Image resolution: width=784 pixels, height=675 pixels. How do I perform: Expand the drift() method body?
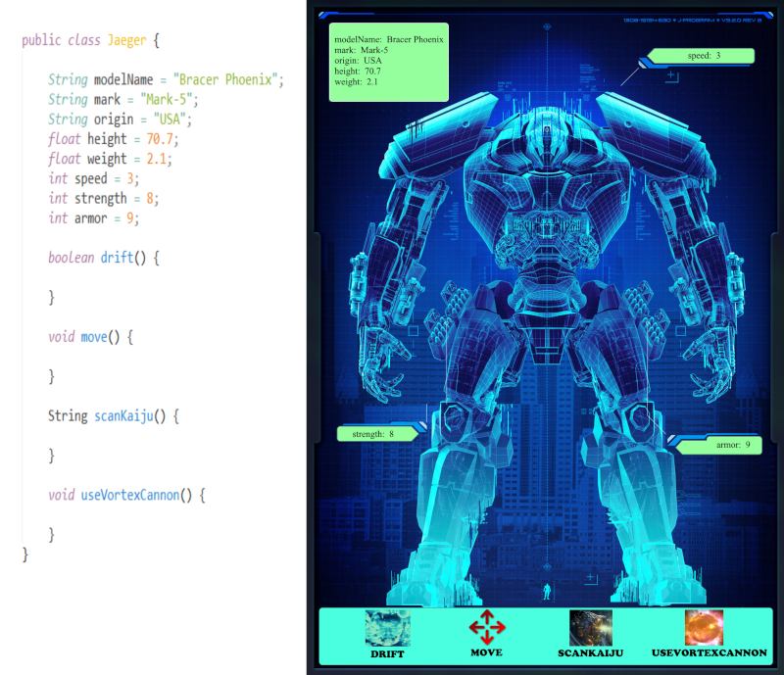(101, 258)
